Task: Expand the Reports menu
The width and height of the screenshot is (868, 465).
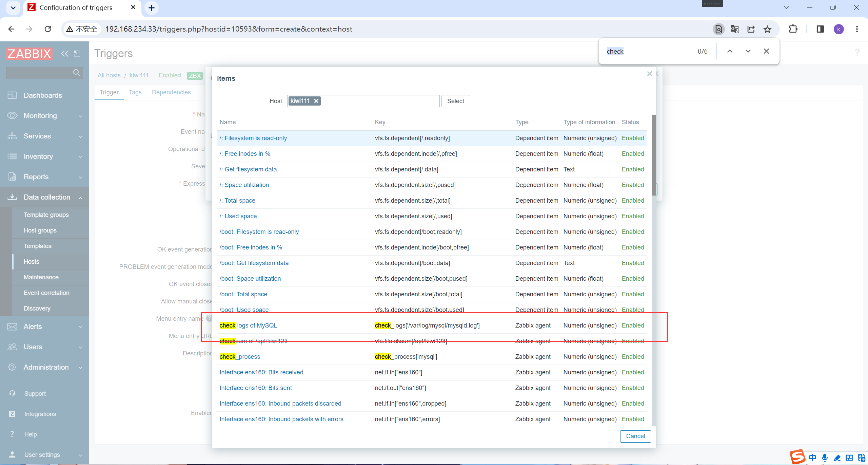Action: click(x=44, y=177)
